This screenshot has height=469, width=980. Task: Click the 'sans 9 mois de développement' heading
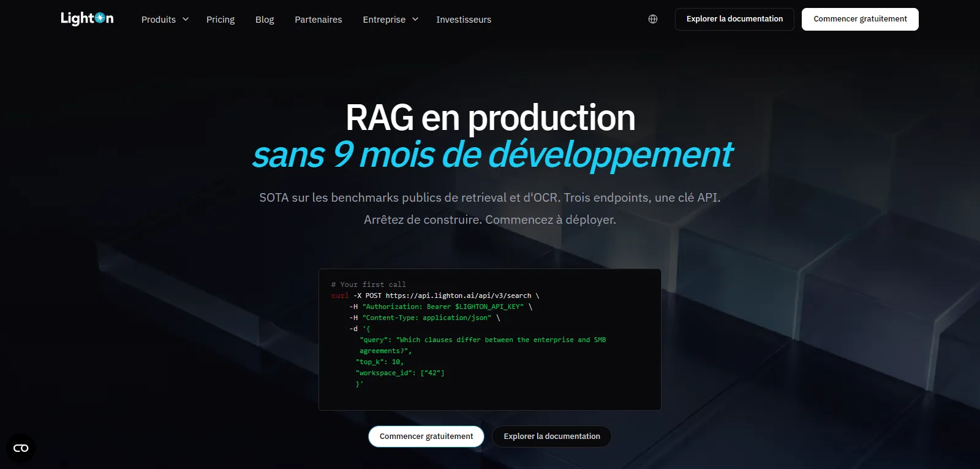pos(492,154)
